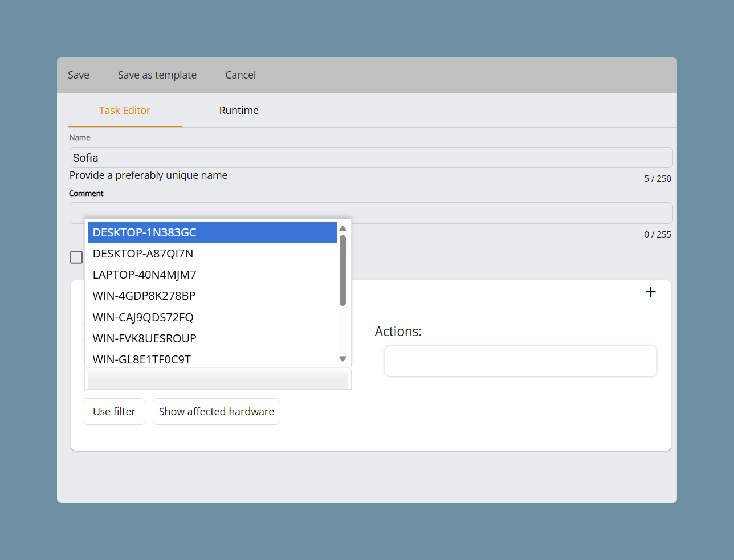The width and height of the screenshot is (734, 560).
Task: Focus the Name field containing Sofia
Action: tap(371, 158)
